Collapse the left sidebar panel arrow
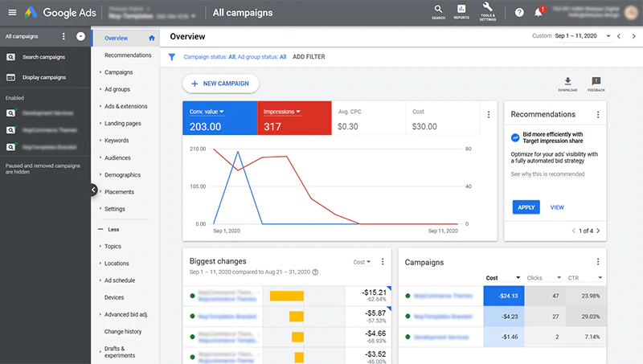The image size is (643, 364). pyautogui.click(x=93, y=190)
